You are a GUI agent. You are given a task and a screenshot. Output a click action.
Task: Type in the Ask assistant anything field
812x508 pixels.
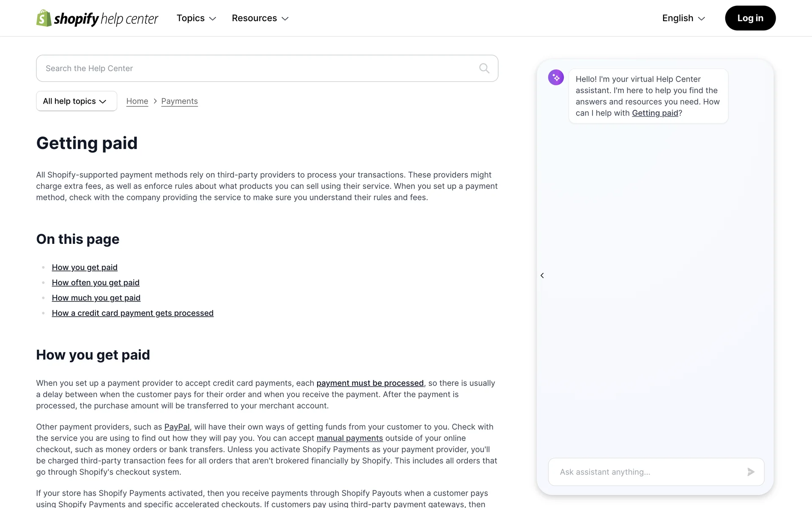pos(647,472)
